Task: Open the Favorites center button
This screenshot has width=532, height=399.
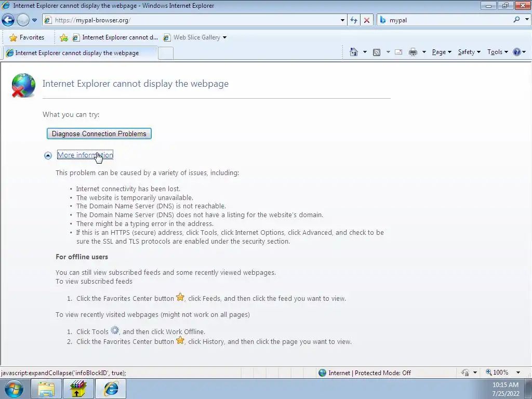Action: click(27, 37)
